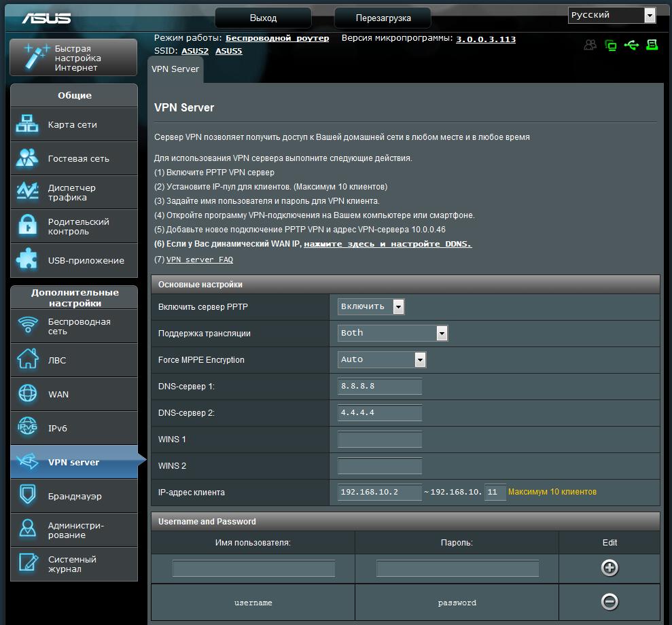The width and height of the screenshot is (672, 625).
Task: Remove the username entry with minus icon
Action: tap(609, 602)
